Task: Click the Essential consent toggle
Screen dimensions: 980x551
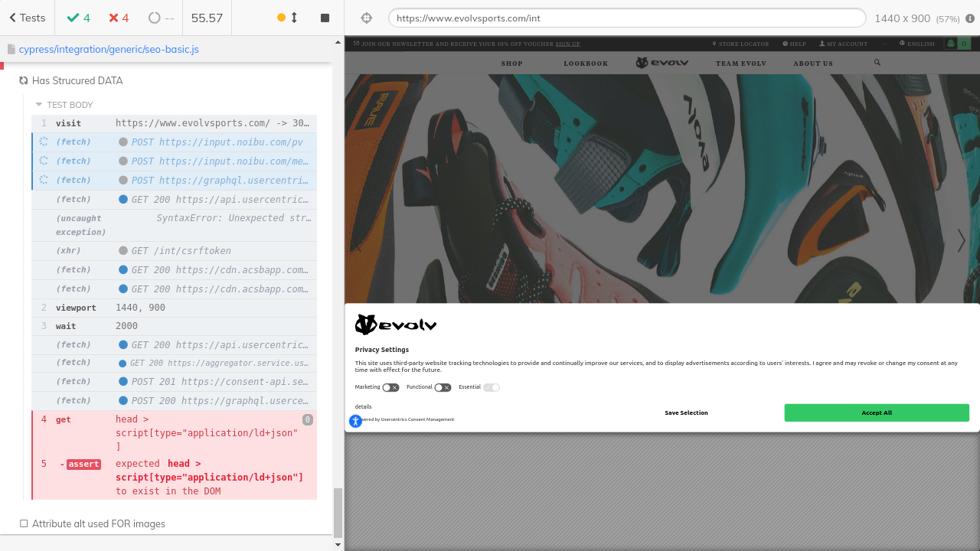Action: click(x=491, y=387)
